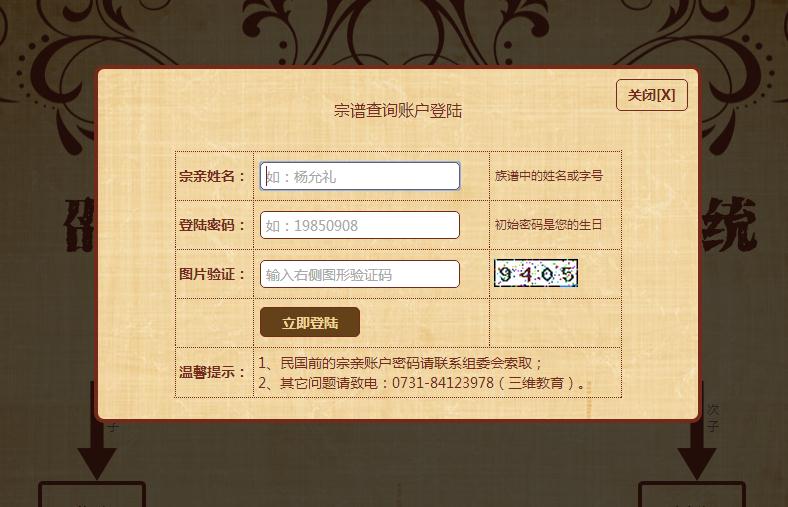Click the large 统 character in background
This screenshot has height=507, width=788.
[729, 224]
